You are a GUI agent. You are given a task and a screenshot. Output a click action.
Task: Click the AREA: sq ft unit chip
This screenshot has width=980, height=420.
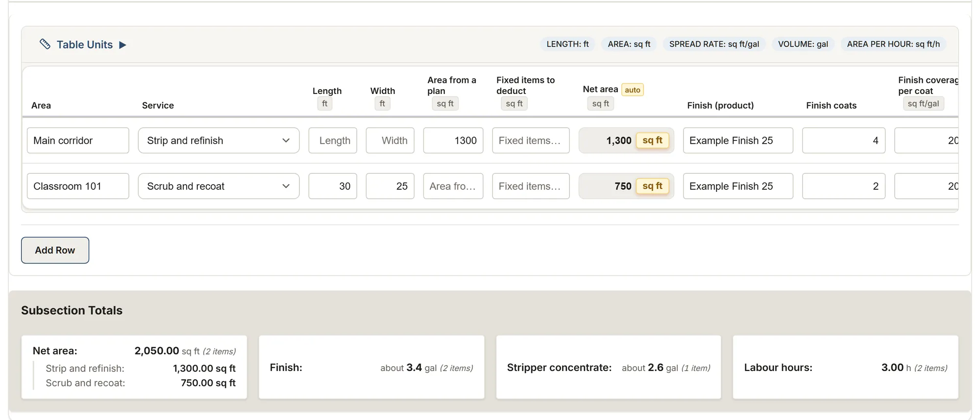point(629,44)
